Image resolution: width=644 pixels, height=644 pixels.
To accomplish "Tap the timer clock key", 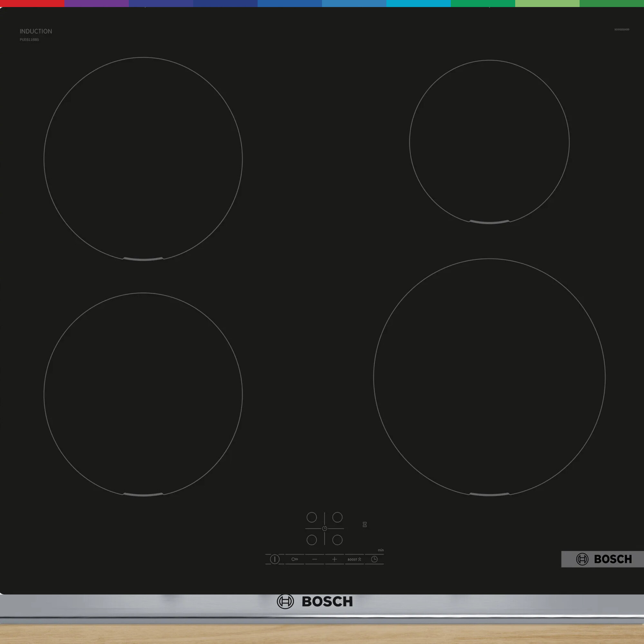I will pyautogui.click(x=374, y=559).
